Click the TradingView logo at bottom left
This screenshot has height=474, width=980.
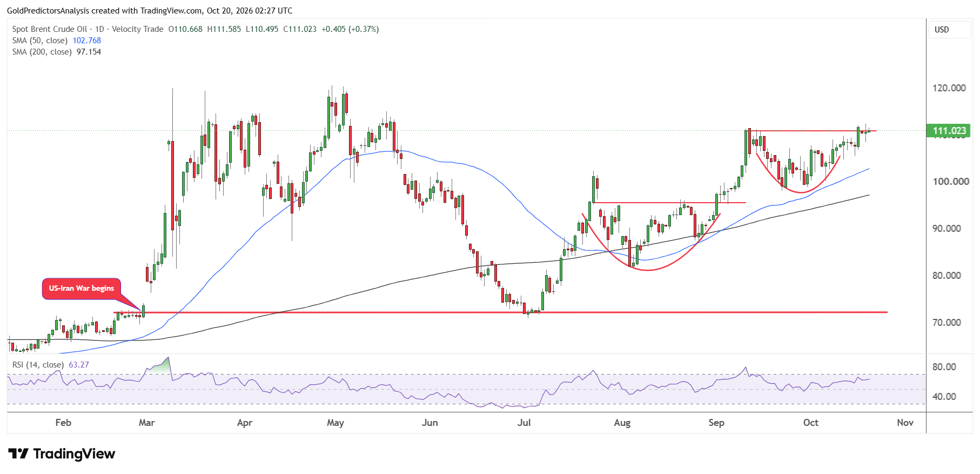pyautogui.click(x=62, y=453)
